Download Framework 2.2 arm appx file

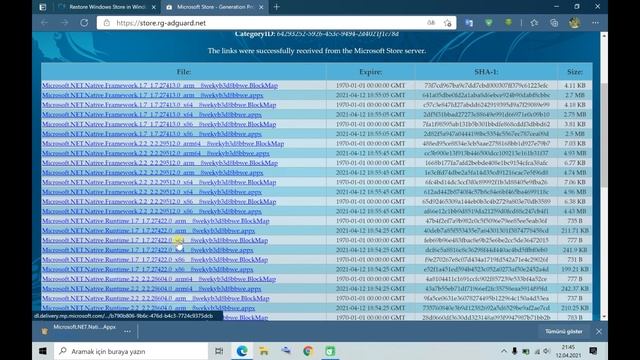(152, 173)
